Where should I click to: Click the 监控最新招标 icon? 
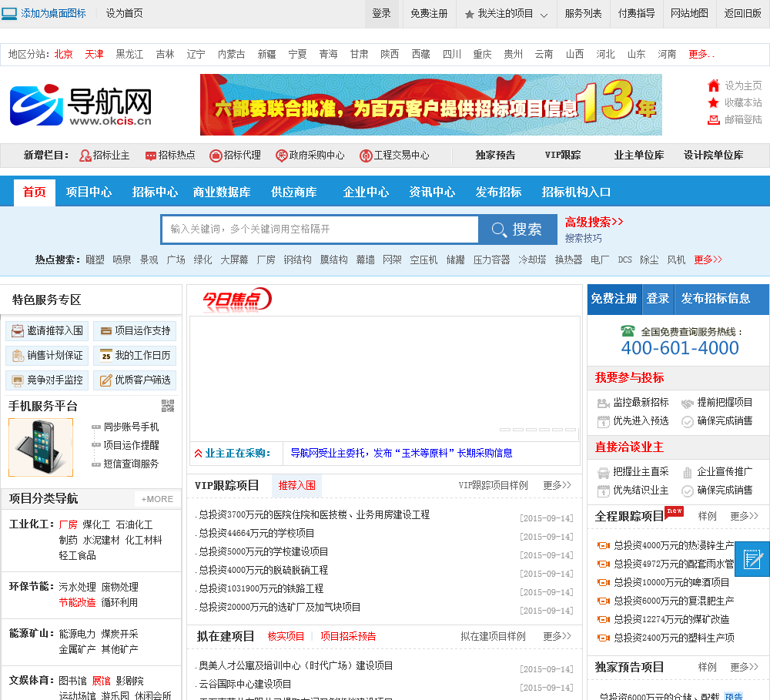point(603,404)
